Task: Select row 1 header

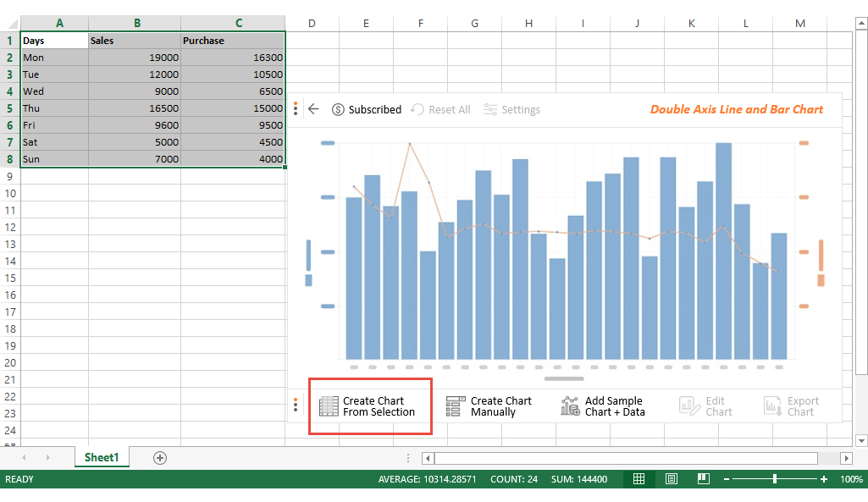Action: [x=9, y=41]
